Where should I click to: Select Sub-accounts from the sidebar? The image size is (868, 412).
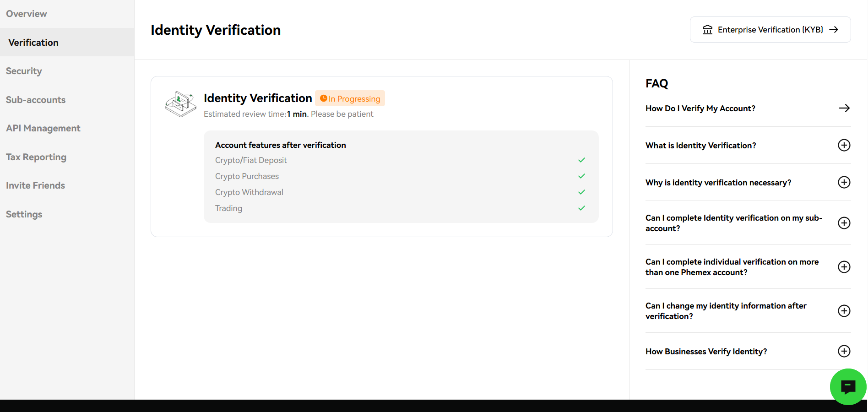[x=36, y=99]
